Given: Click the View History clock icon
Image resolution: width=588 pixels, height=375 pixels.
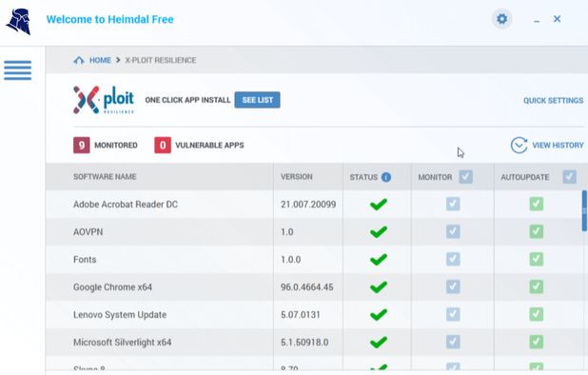Looking at the screenshot, I should coord(519,145).
